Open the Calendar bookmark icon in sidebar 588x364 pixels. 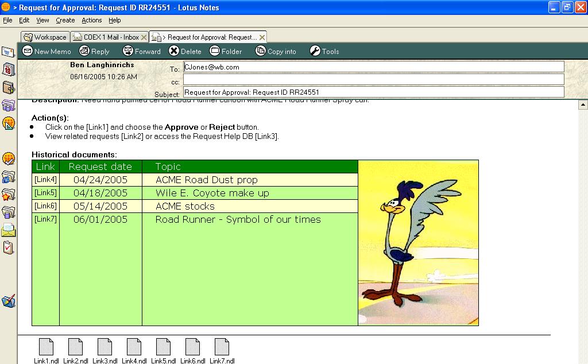(8, 69)
